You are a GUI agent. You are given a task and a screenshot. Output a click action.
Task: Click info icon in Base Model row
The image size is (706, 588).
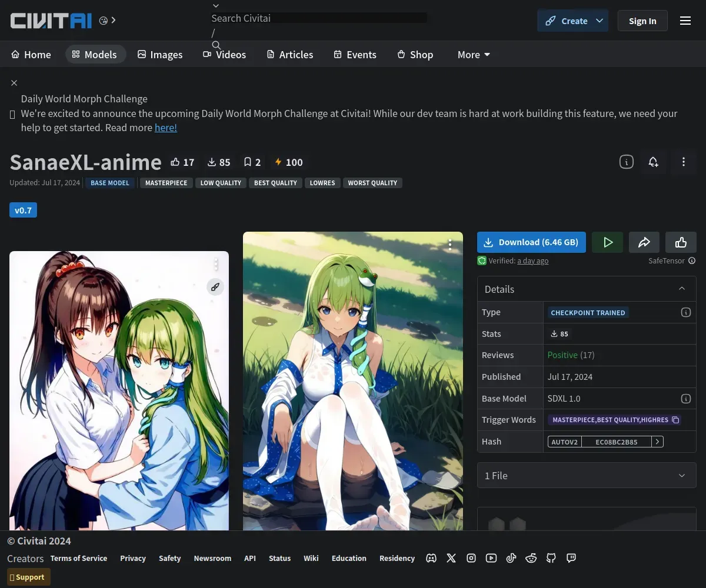coord(686,399)
